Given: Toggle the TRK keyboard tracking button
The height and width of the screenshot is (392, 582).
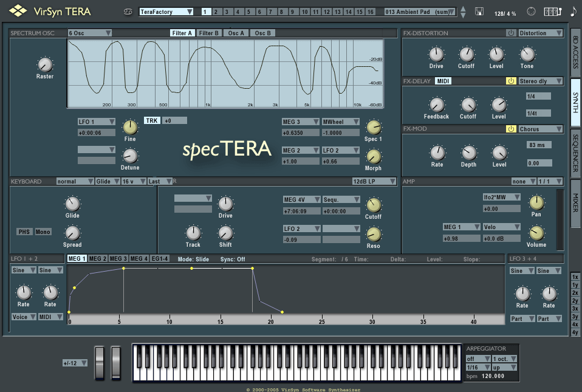Looking at the screenshot, I should coord(151,121).
